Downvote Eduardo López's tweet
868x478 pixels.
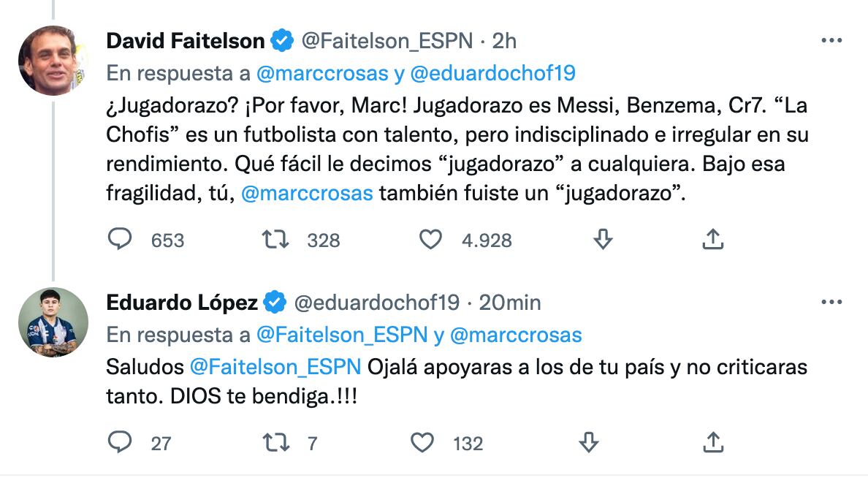point(588,442)
